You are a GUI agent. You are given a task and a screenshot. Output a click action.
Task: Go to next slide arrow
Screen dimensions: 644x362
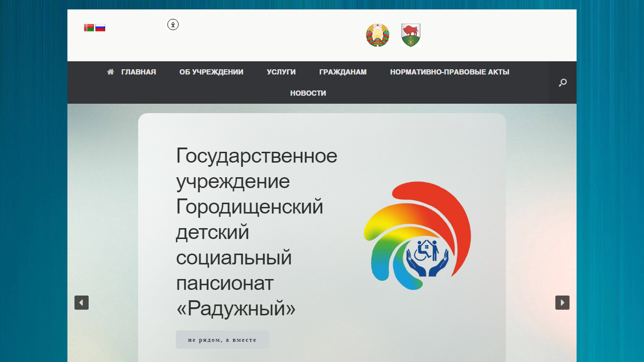(562, 303)
